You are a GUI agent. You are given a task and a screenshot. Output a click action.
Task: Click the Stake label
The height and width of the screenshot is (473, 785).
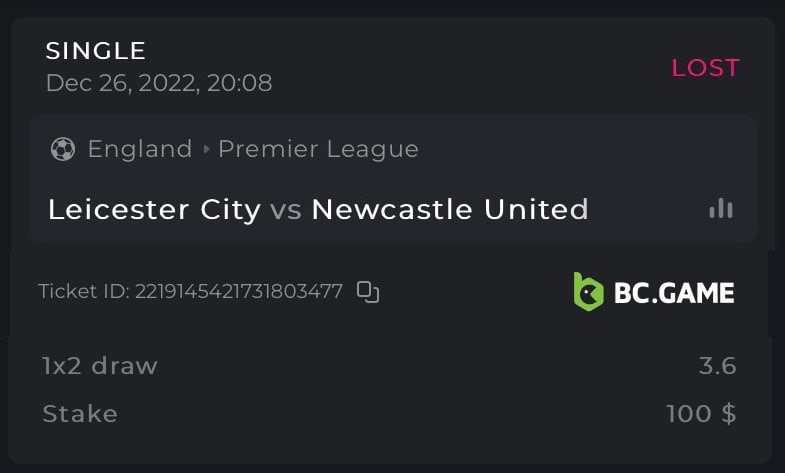[x=80, y=413]
